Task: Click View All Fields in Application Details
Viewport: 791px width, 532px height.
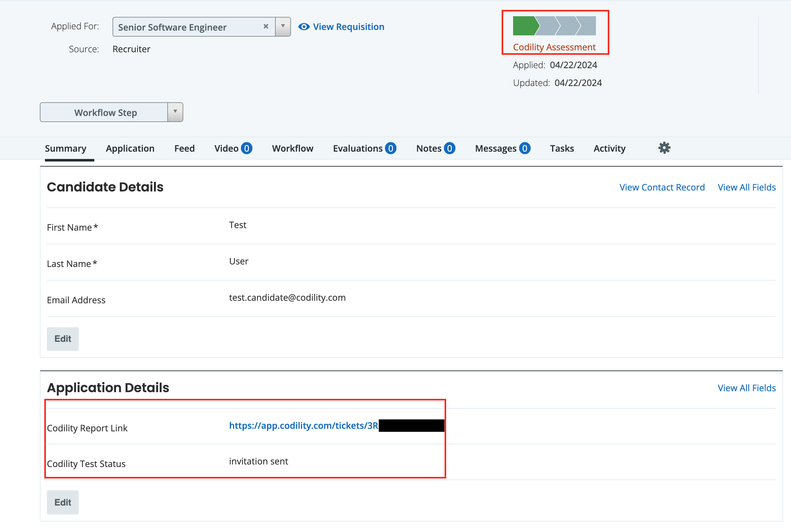Action: point(747,388)
